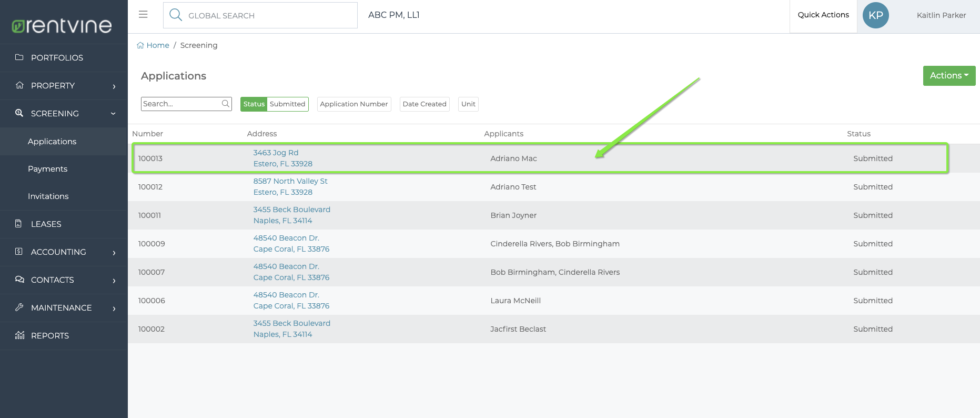Screen dimensions: 980x418
Task: Expand the Maintenance submenu chevron
Action: click(x=114, y=308)
